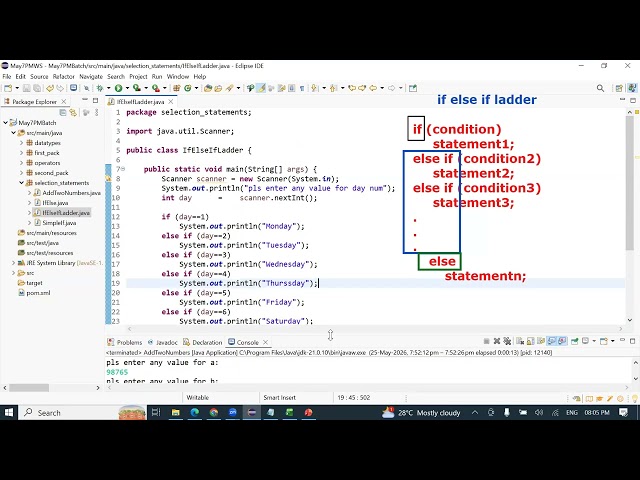The image size is (640, 480).
Task: Open the Source menu
Action: [39, 77]
